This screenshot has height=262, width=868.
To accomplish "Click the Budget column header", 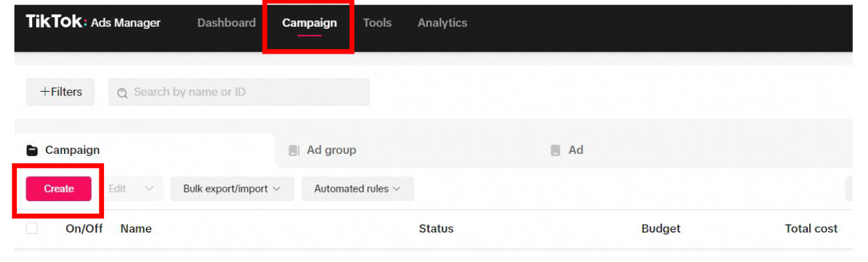I will (x=660, y=229).
